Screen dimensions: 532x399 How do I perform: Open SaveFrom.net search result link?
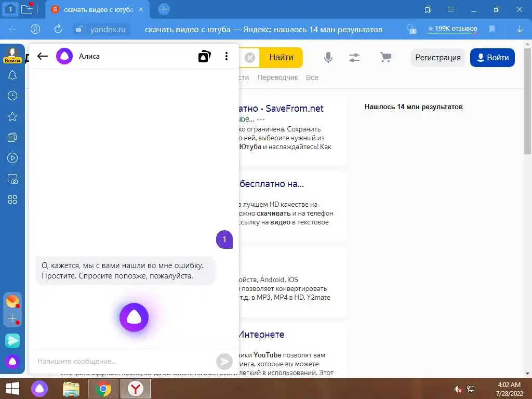coord(281,109)
